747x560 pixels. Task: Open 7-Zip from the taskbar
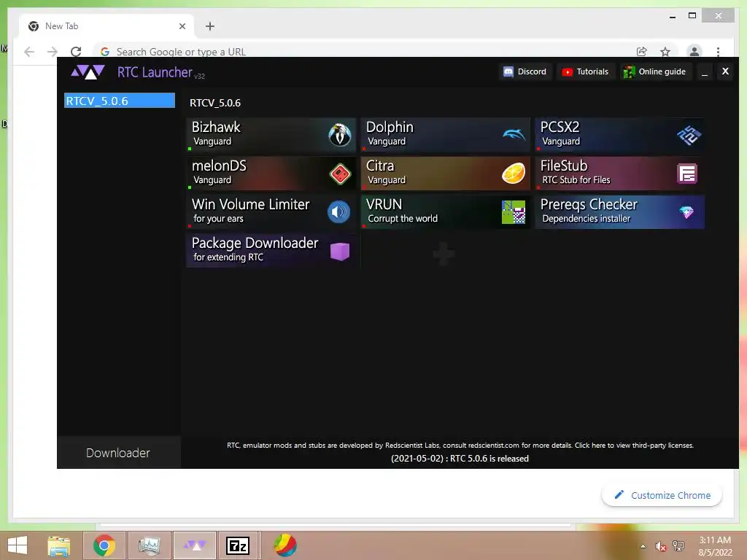click(237, 545)
